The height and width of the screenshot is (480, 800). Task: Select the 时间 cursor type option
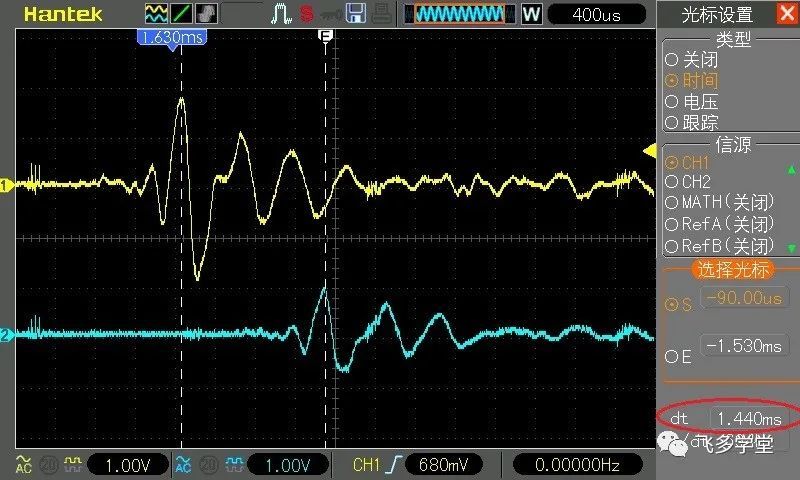click(692, 81)
